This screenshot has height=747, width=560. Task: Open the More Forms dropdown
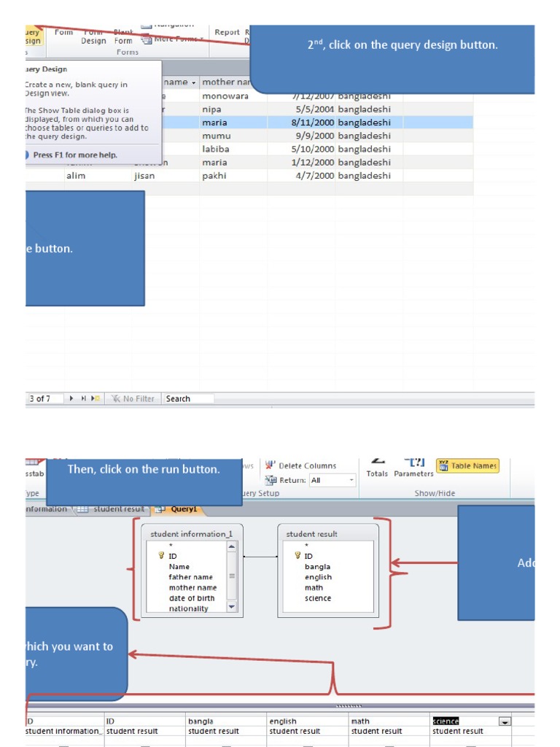click(173, 39)
